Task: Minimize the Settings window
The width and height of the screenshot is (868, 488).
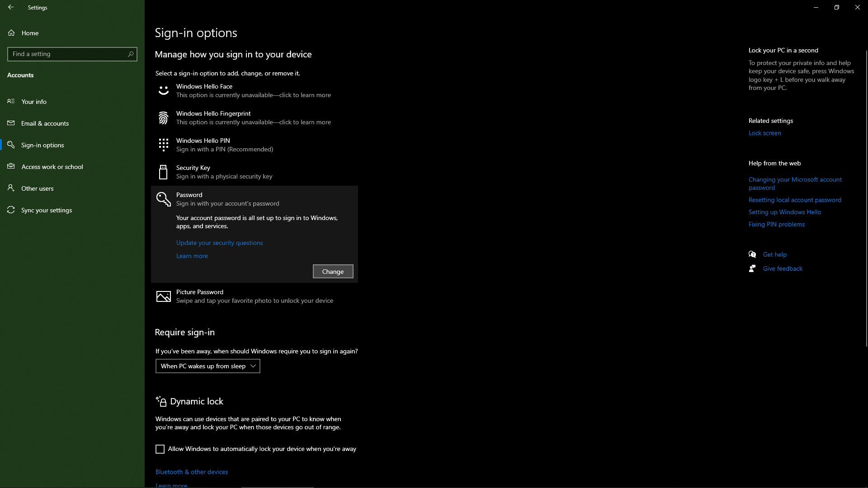Action: (x=816, y=7)
